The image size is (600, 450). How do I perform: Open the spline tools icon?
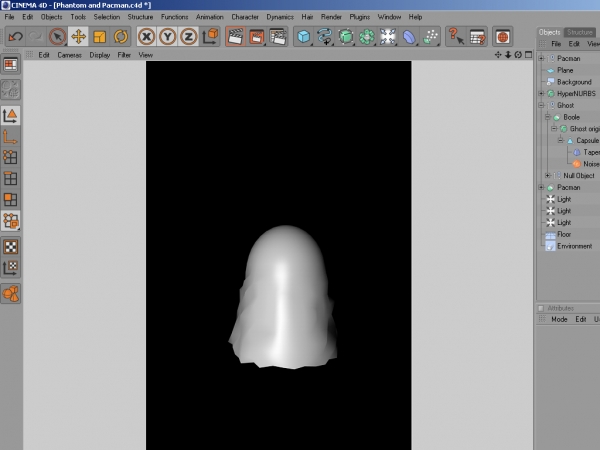pyautogui.click(x=325, y=37)
